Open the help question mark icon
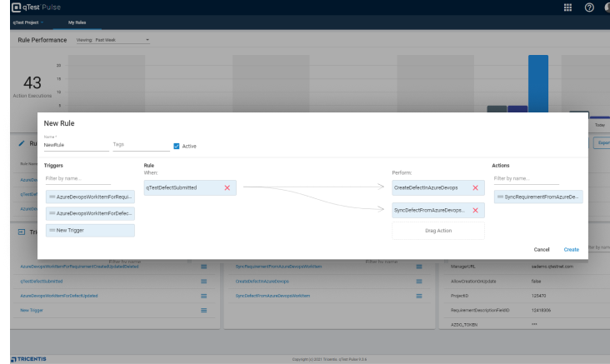 point(589,7)
